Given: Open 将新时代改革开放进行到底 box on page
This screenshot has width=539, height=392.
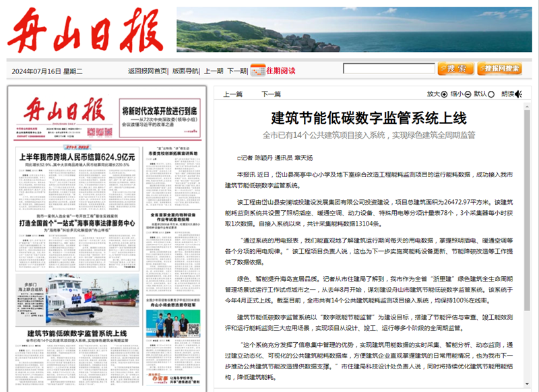Looking at the screenshot, I should 160,118.
